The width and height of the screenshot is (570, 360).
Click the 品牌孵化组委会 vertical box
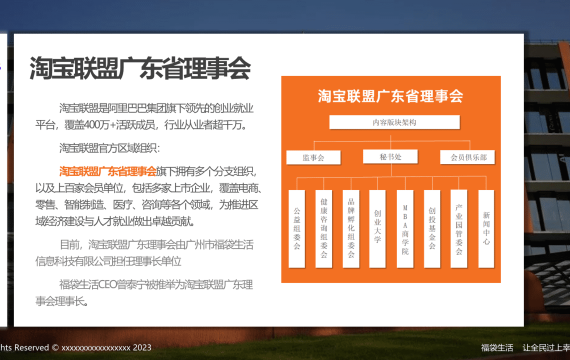pos(351,229)
